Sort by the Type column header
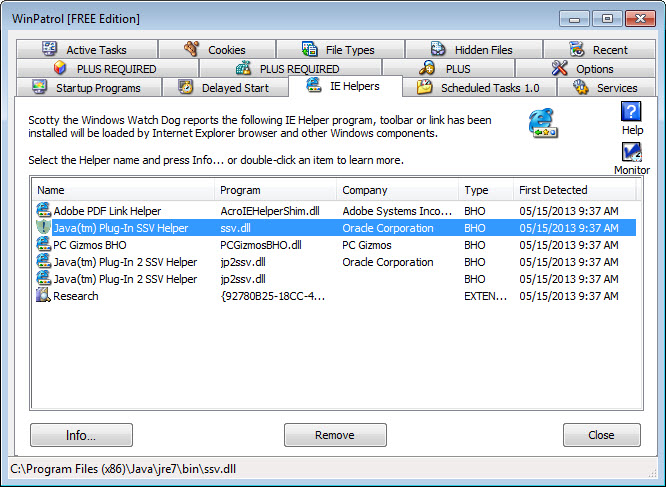666x487 pixels. click(x=486, y=190)
